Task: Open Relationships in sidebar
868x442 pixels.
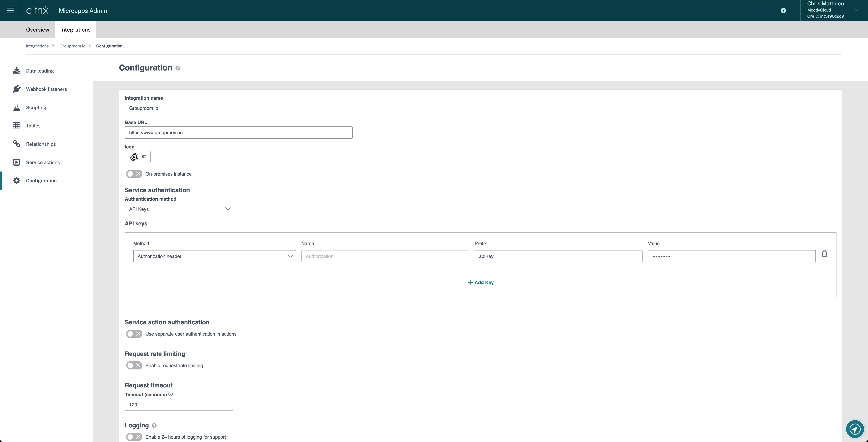Action: click(x=41, y=144)
